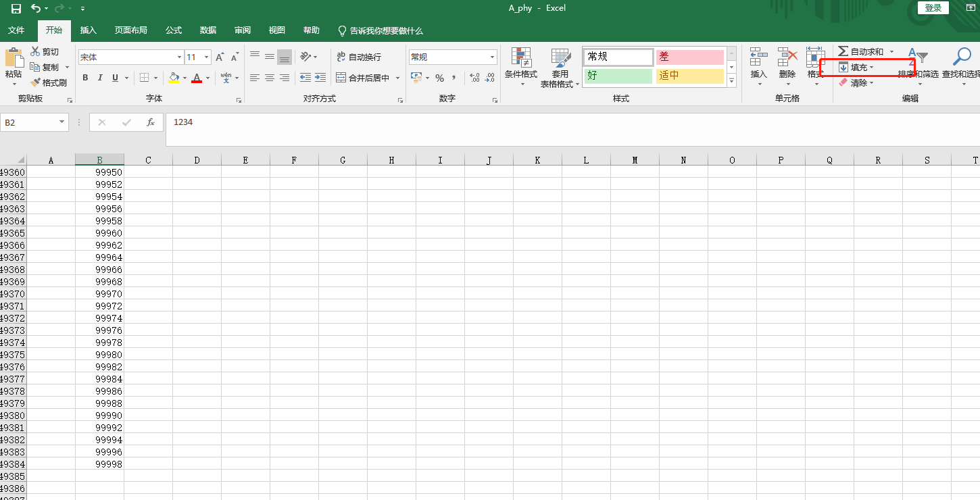
Task: Click the Name Box showing B2
Action: coord(34,122)
